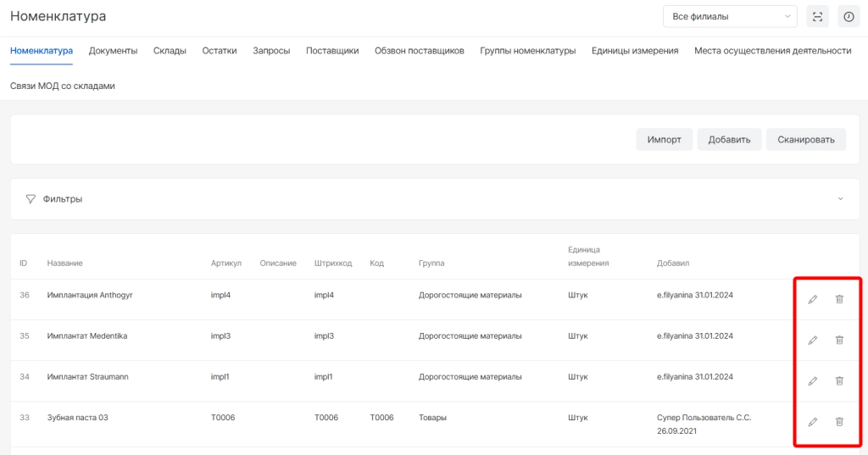
Task: Open the Связи МОД со складами tab
Action: pyautogui.click(x=63, y=86)
